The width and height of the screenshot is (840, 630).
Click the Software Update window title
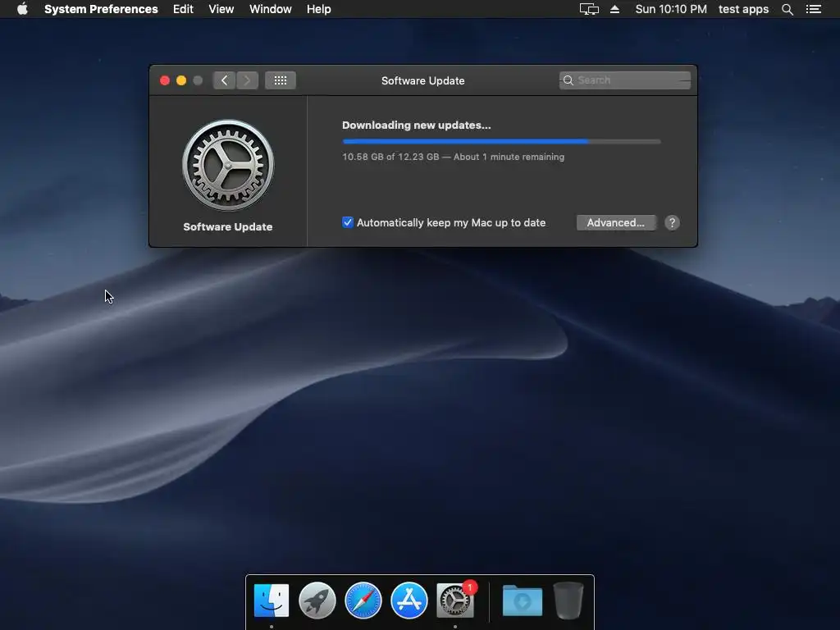pos(422,81)
